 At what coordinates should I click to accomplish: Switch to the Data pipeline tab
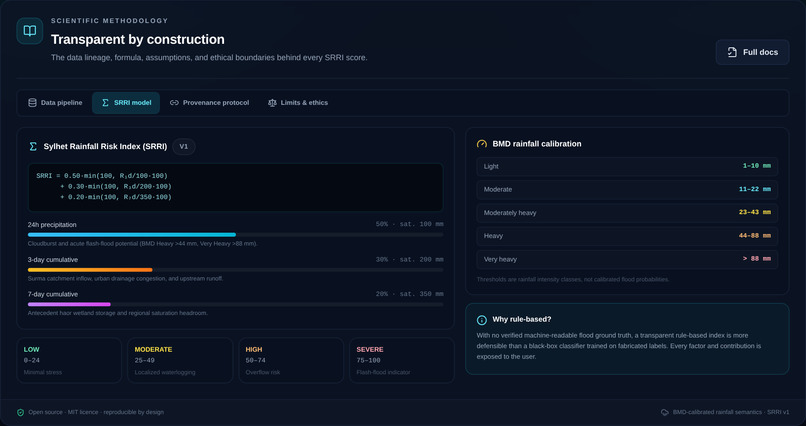tap(55, 103)
